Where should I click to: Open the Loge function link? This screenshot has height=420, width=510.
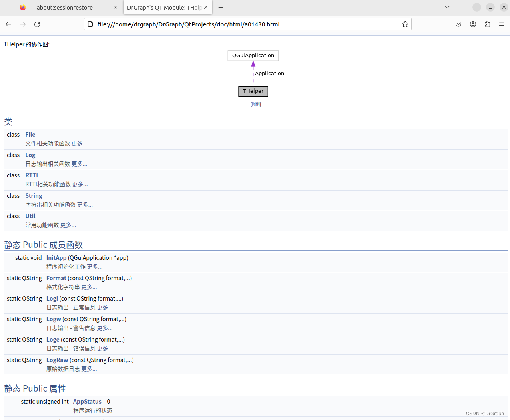point(53,340)
